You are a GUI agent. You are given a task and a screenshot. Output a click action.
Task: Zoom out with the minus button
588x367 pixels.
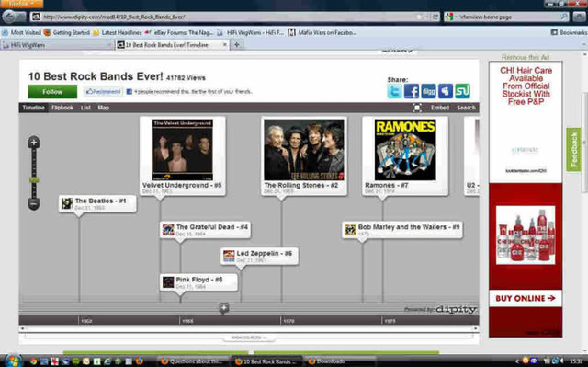(x=34, y=204)
